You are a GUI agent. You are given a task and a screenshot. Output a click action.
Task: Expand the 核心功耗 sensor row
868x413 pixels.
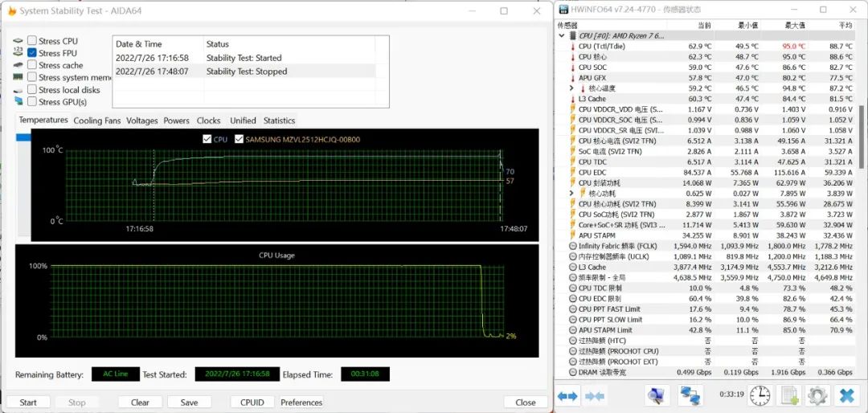click(571, 194)
